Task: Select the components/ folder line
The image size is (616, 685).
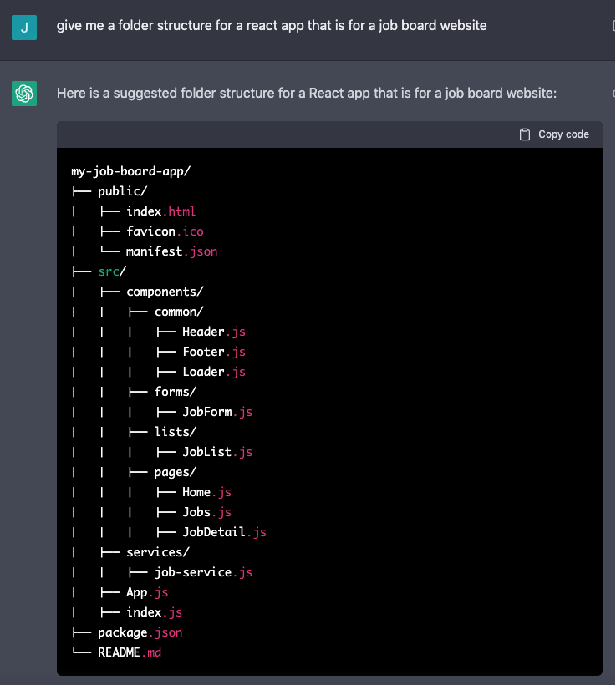Action: [165, 292]
